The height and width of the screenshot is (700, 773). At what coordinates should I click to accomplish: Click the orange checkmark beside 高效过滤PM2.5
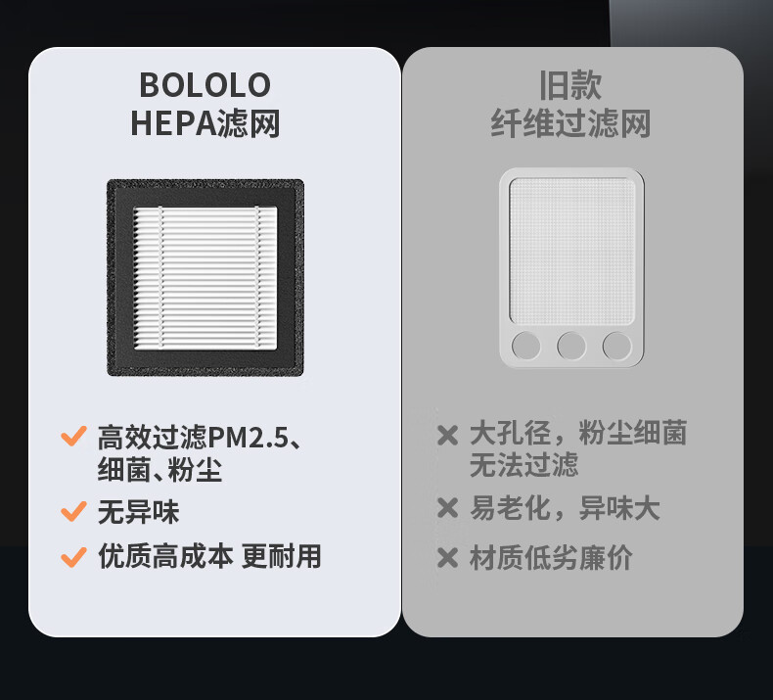pyautogui.click(x=73, y=437)
